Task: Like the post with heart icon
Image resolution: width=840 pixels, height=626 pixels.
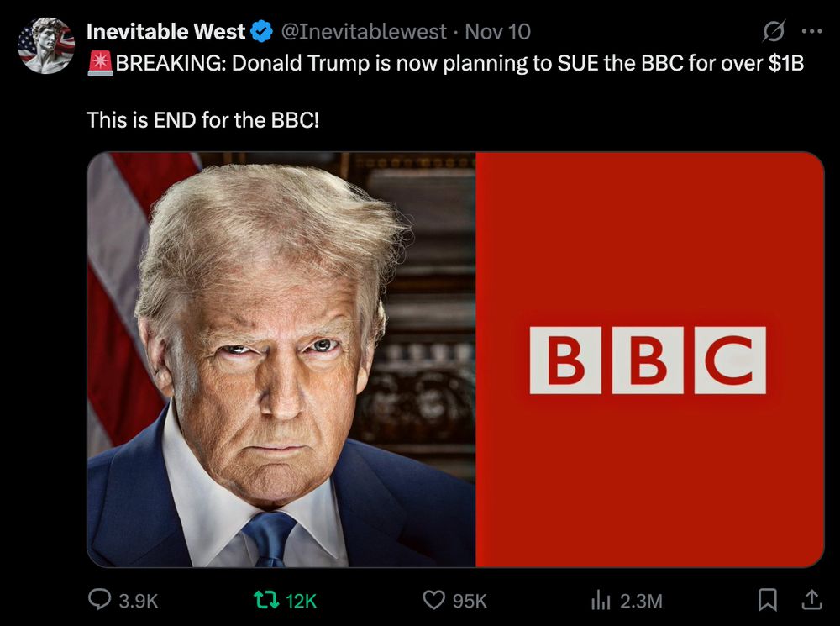Action: 434,600
